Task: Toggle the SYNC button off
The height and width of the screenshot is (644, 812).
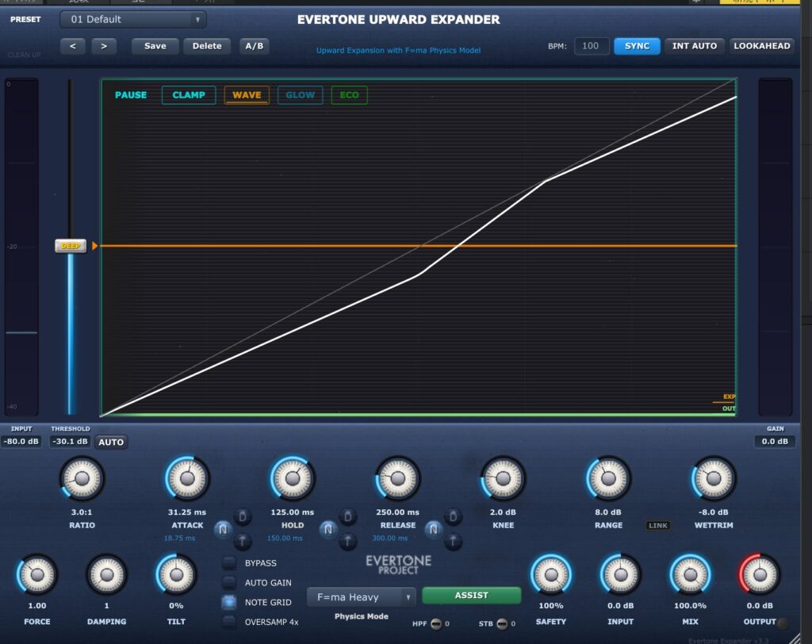Action: pos(637,46)
